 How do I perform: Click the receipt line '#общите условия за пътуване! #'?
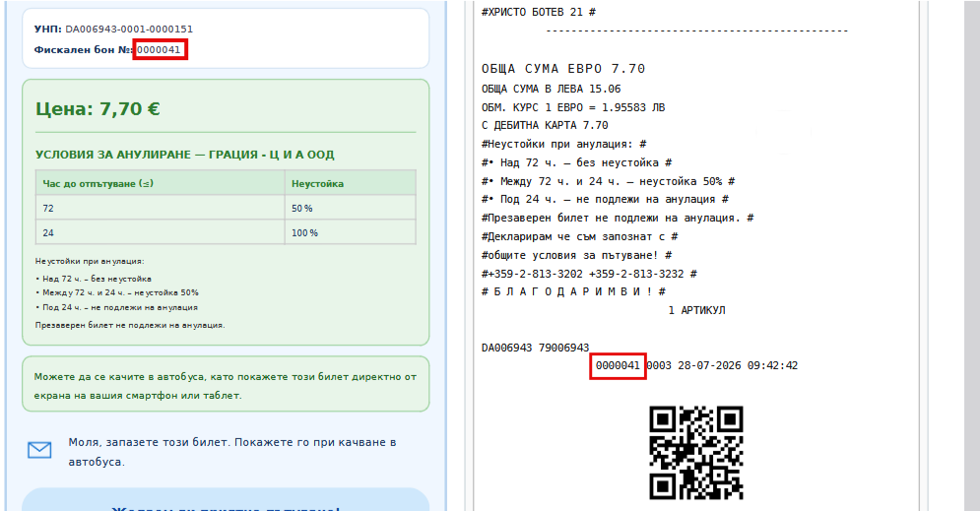[x=576, y=256]
